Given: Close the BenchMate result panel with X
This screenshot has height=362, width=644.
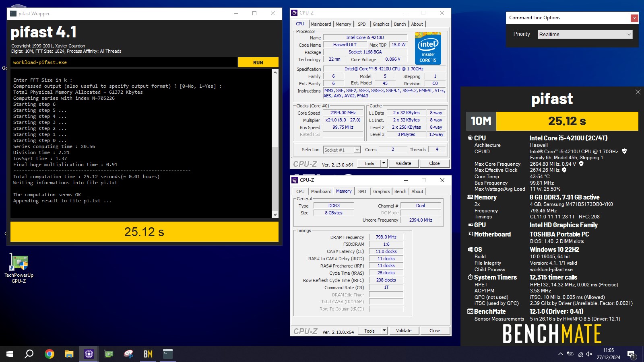Looking at the screenshot, I should (x=638, y=92).
